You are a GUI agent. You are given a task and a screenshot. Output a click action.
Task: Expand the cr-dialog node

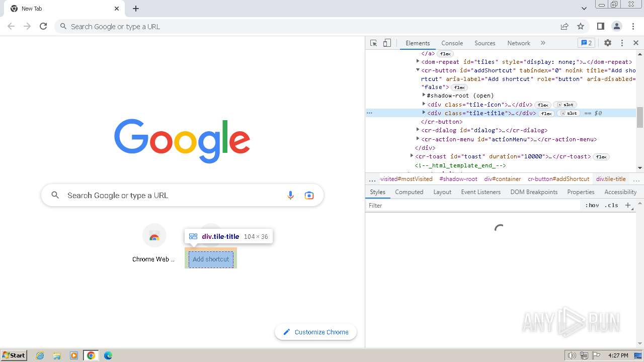[x=418, y=130]
